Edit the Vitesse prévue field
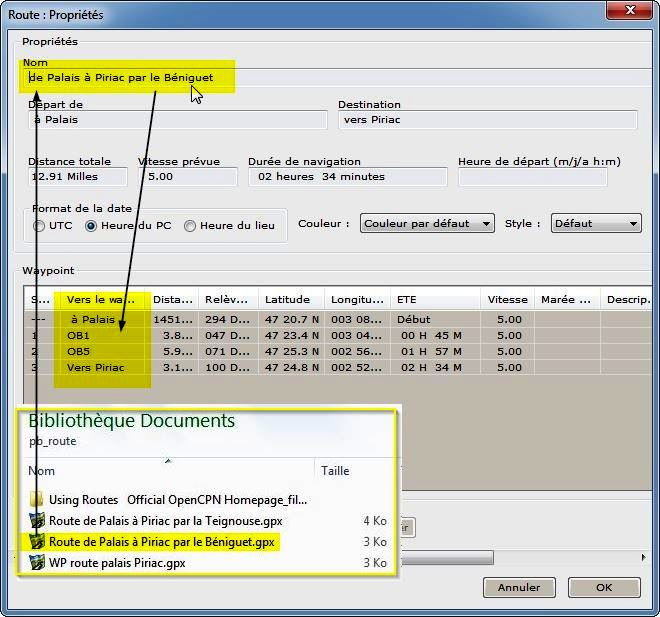Viewport: 660px width, 617px height. click(x=190, y=178)
